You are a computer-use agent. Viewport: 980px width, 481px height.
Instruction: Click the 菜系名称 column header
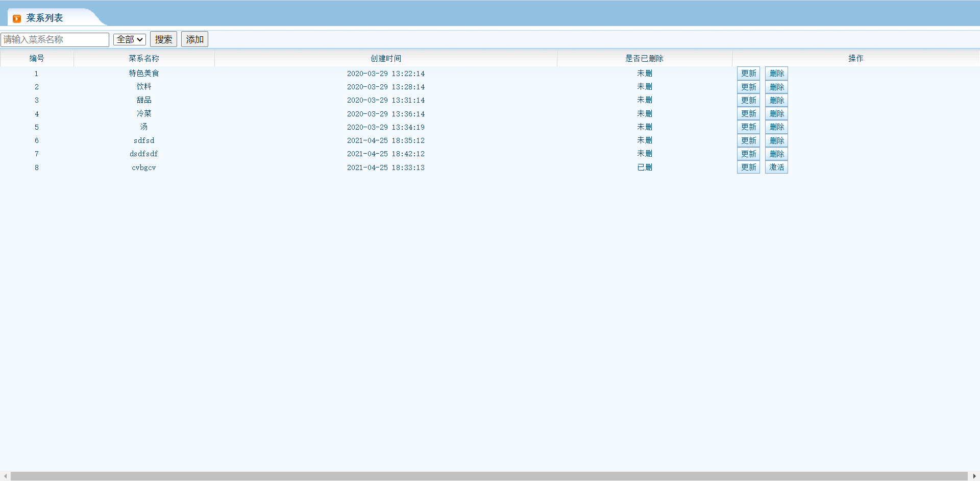click(x=144, y=58)
